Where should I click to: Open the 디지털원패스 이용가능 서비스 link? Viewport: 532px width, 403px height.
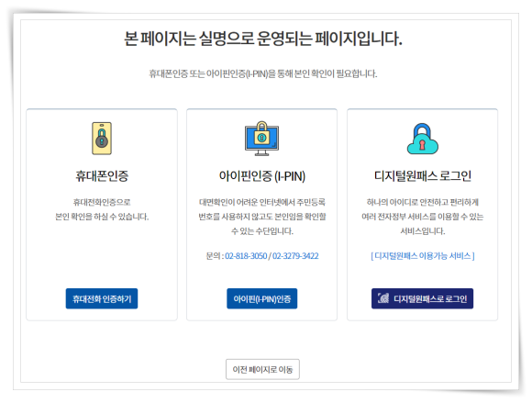(423, 255)
